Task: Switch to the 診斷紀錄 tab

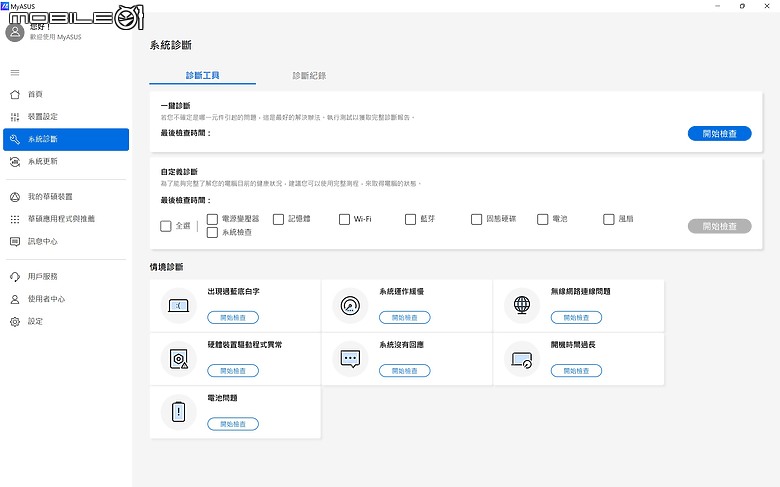Action: (309, 76)
